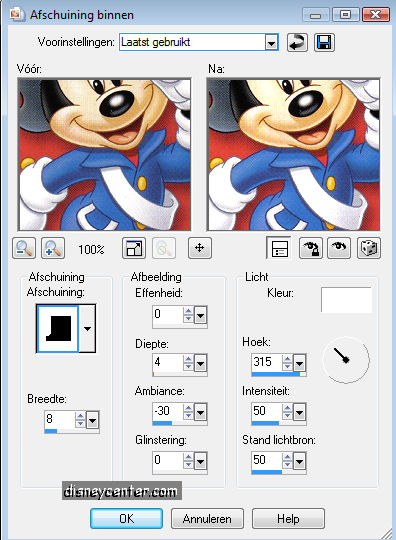Viewport: 396px width, 540px height.
Task: Open the Diepte slider dropdown arrow
Action: pyautogui.click(x=200, y=363)
